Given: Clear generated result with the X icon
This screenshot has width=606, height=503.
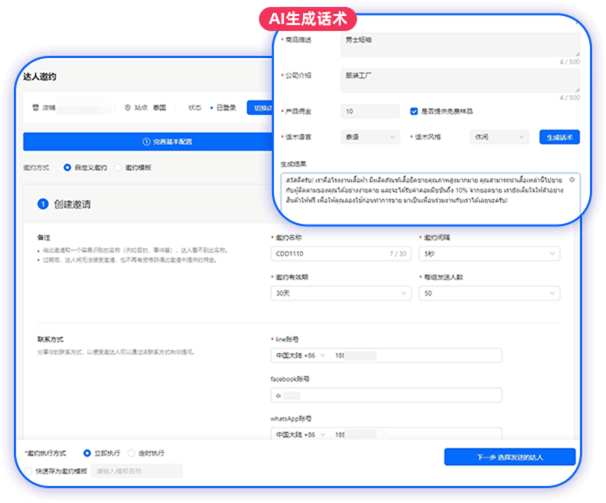Looking at the screenshot, I should click(572, 179).
